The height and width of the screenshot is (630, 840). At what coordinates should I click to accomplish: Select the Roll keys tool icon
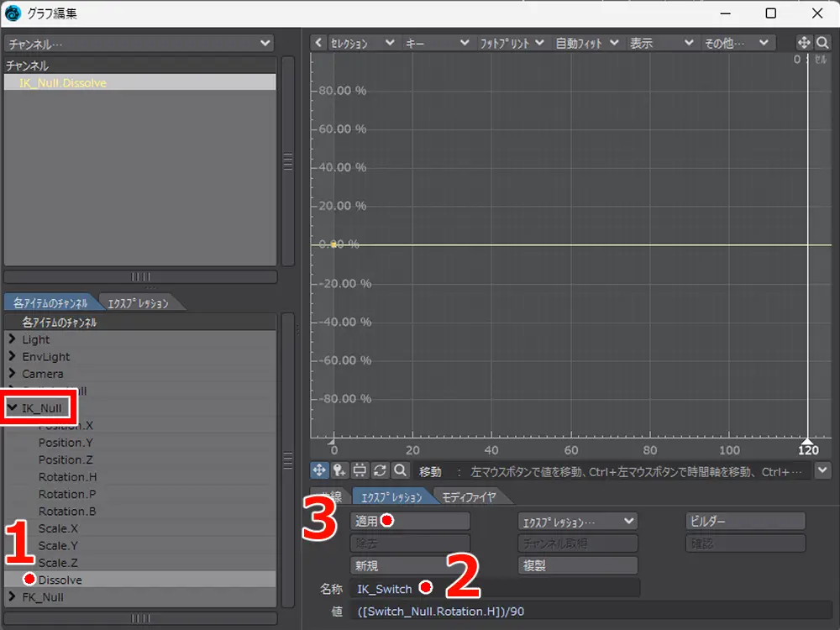[381, 471]
